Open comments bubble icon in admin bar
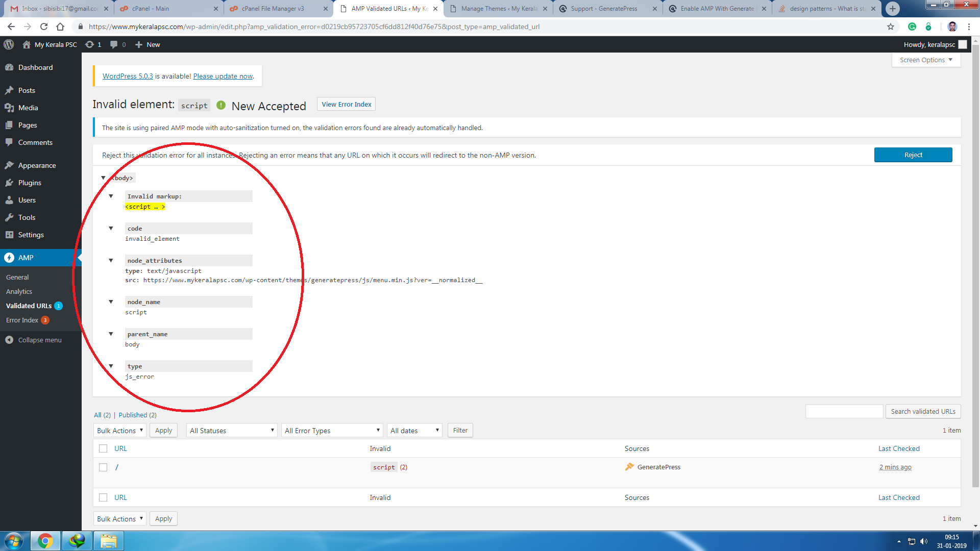This screenshot has width=980, height=551. tap(114, 44)
